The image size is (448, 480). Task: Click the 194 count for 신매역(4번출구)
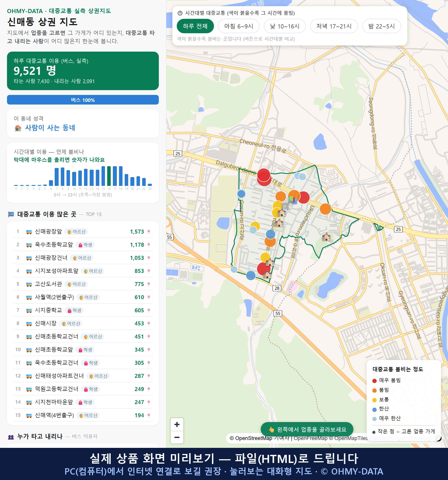pyautogui.click(x=139, y=415)
